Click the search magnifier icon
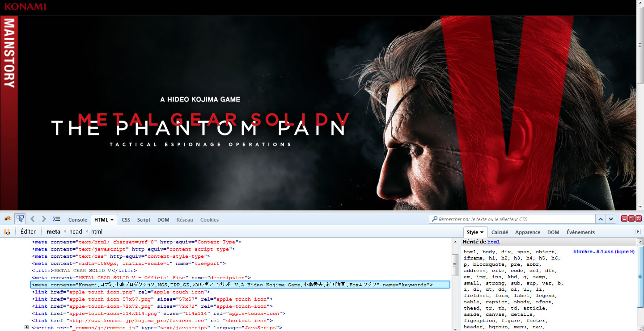 (x=435, y=219)
